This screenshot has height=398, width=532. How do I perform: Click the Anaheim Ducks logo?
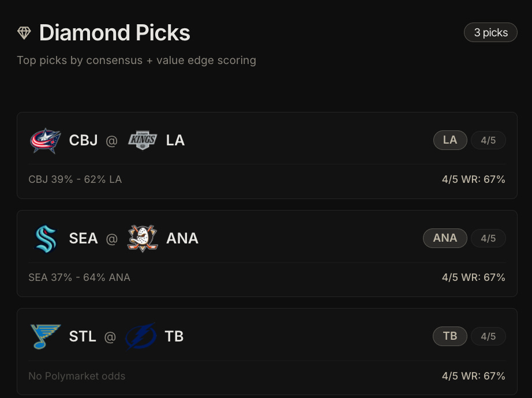point(142,239)
